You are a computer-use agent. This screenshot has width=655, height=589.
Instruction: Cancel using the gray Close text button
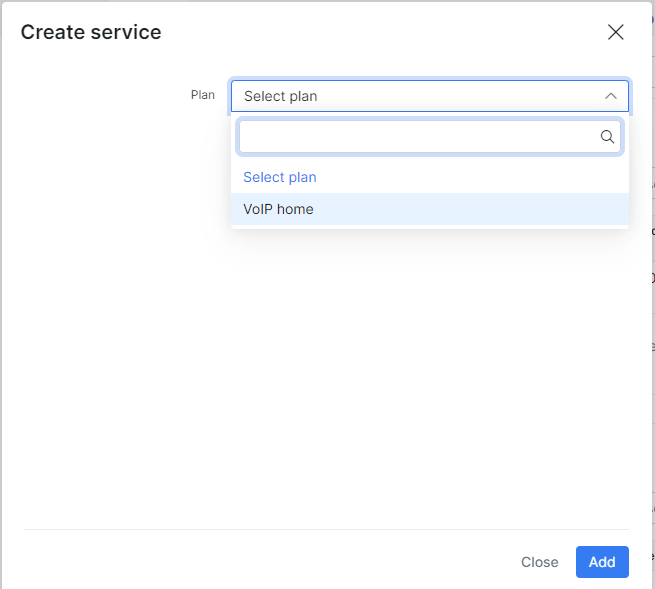coord(539,562)
